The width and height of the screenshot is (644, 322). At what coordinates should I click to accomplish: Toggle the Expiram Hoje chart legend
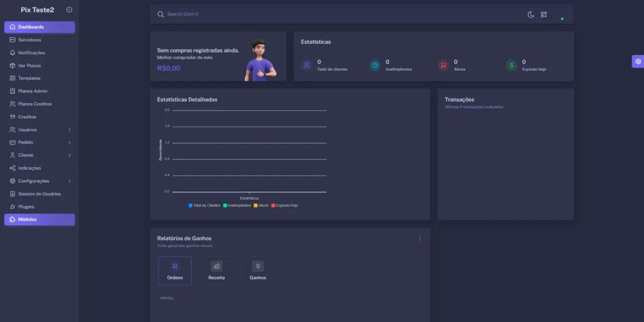coord(284,205)
